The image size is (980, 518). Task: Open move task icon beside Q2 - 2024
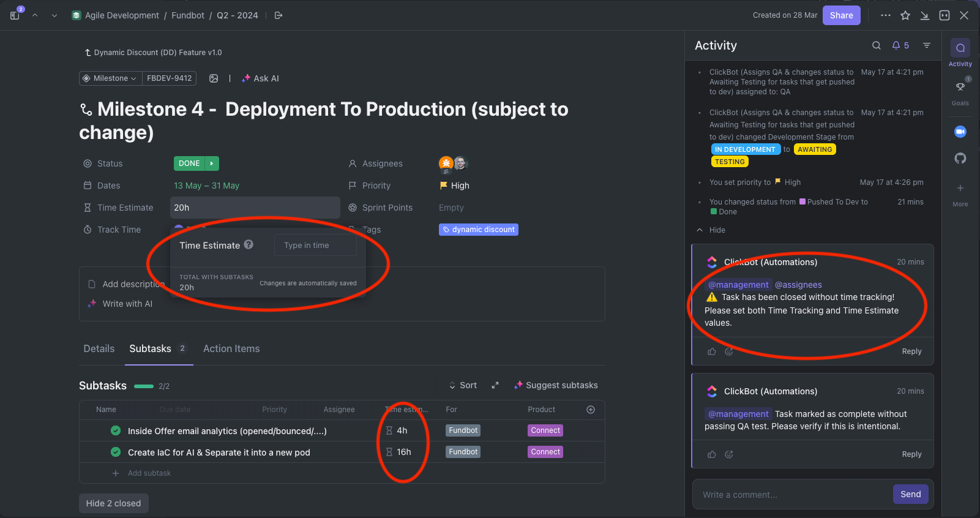(279, 15)
